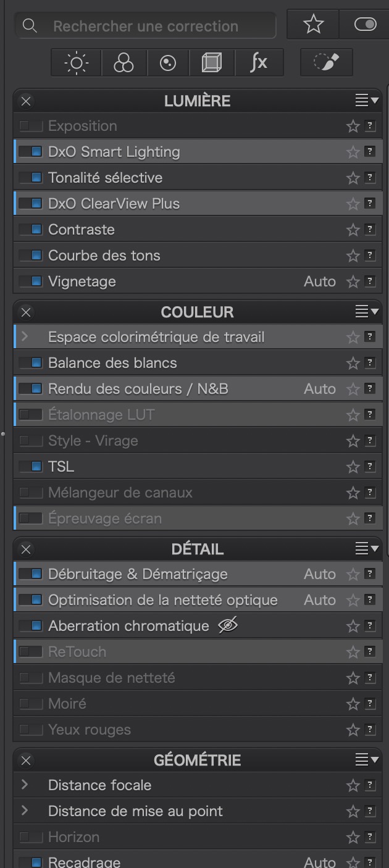Turn off the TSL correction

(x=30, y=467)
